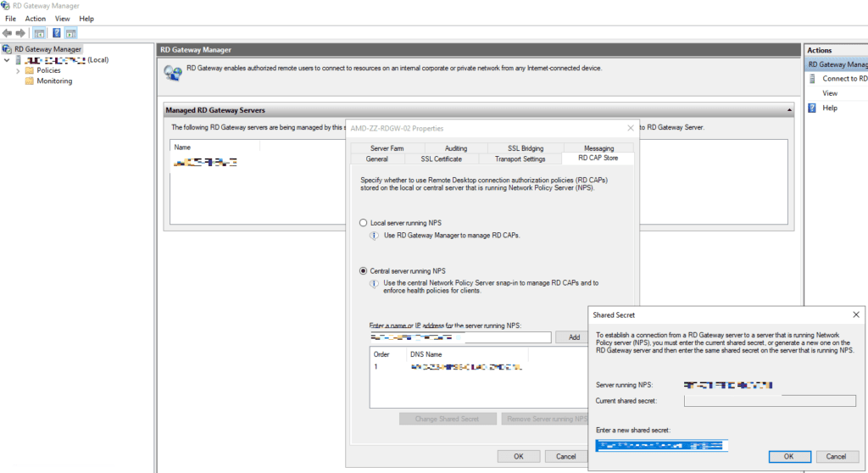The height and width of the screenshot is (473, 868).
Task: Toggle the show/hide console tree toolbar icon
Action: tap(39, 33)
